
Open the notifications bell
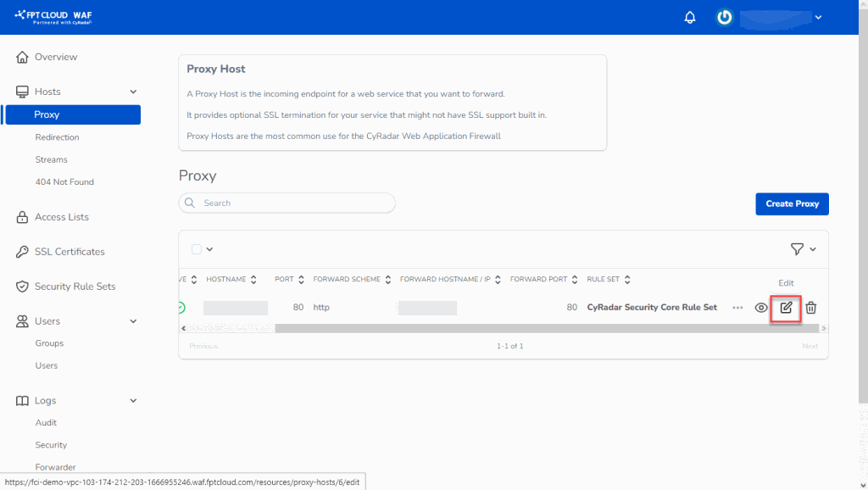click(x=690, y=17)
